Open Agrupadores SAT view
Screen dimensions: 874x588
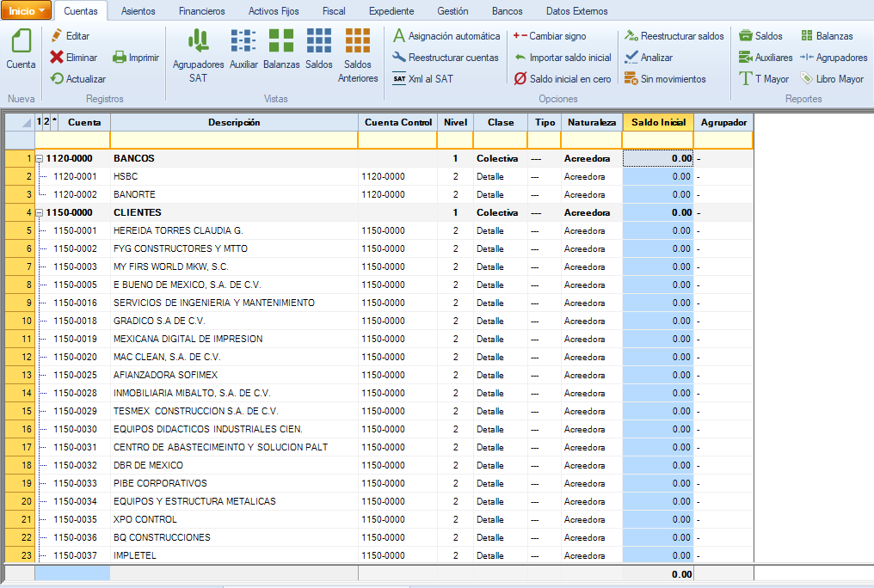pos(198,41)
